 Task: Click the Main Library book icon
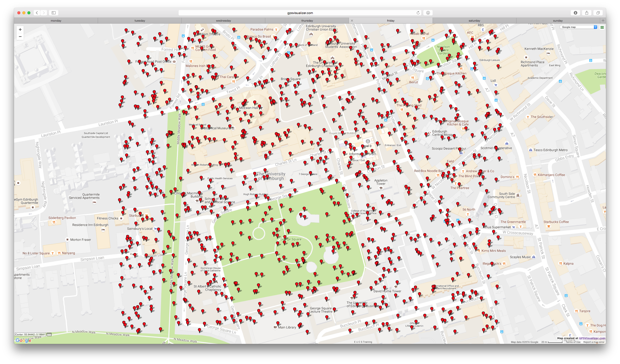(275, 327)
